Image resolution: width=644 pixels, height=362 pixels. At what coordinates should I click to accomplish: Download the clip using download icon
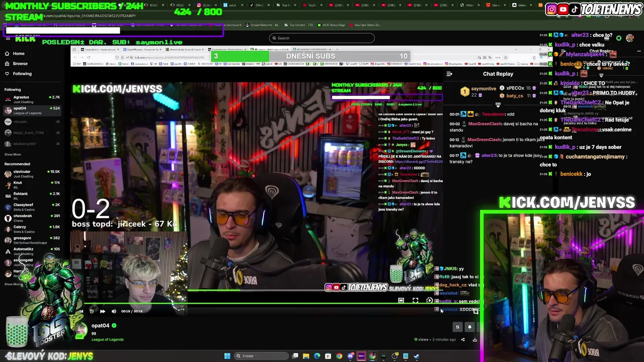[474, 339]
